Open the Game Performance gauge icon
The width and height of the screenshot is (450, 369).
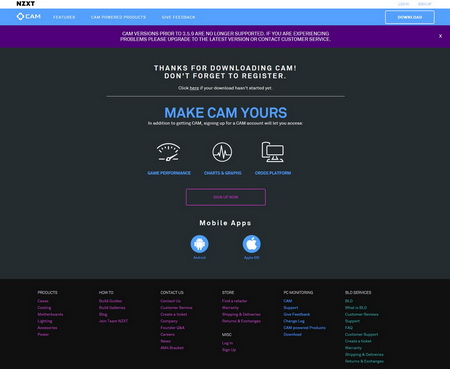click(x=169, y=152)
